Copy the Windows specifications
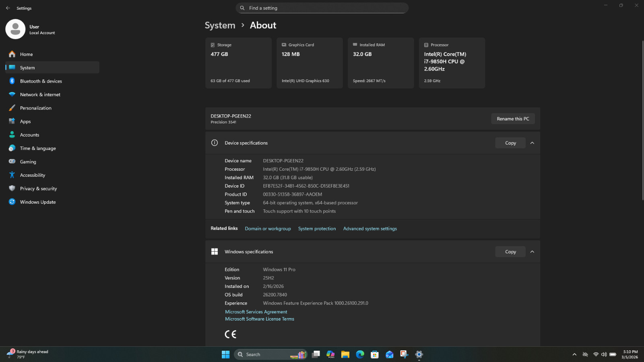Image resolution: width=644 pixels, height=362 pixels. [x=510, y=252]
